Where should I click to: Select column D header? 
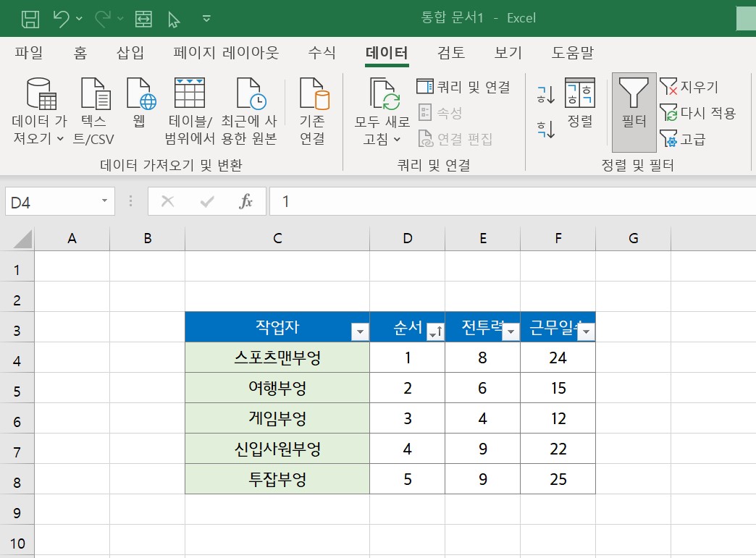coord(408,238)
